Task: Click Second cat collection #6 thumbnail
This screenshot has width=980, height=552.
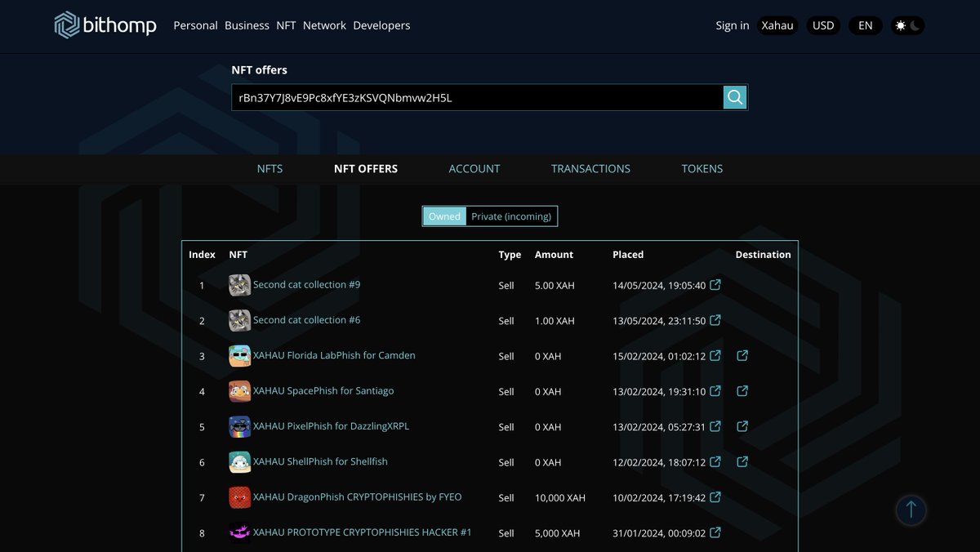Action: (239, 320)
